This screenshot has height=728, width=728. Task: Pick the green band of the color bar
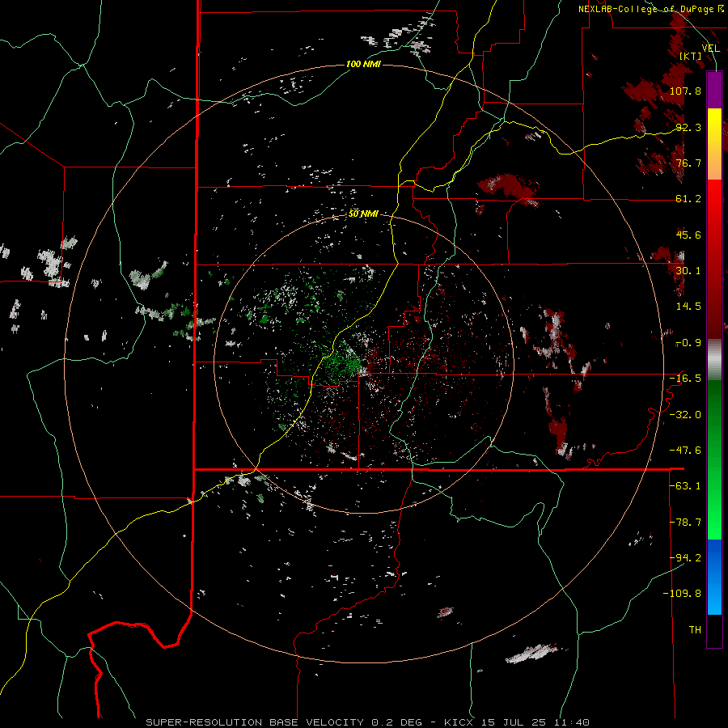click(x=714, y=459)
